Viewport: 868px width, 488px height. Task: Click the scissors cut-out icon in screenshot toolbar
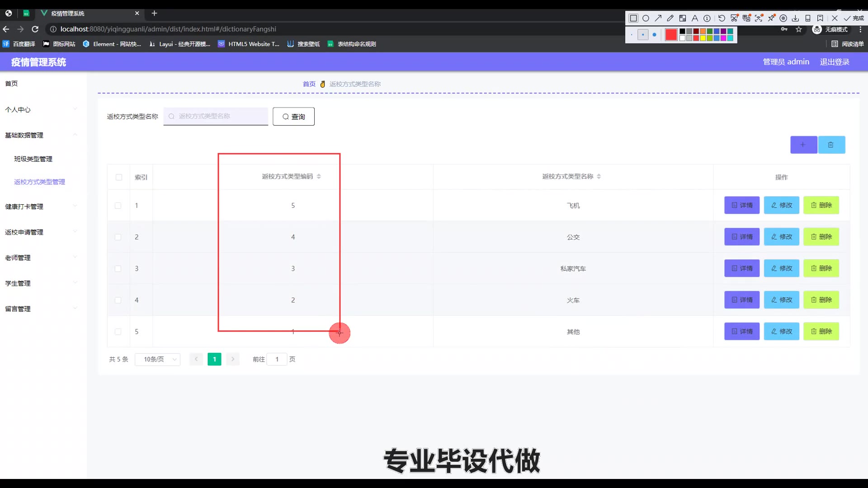click(x=734, y=19)
